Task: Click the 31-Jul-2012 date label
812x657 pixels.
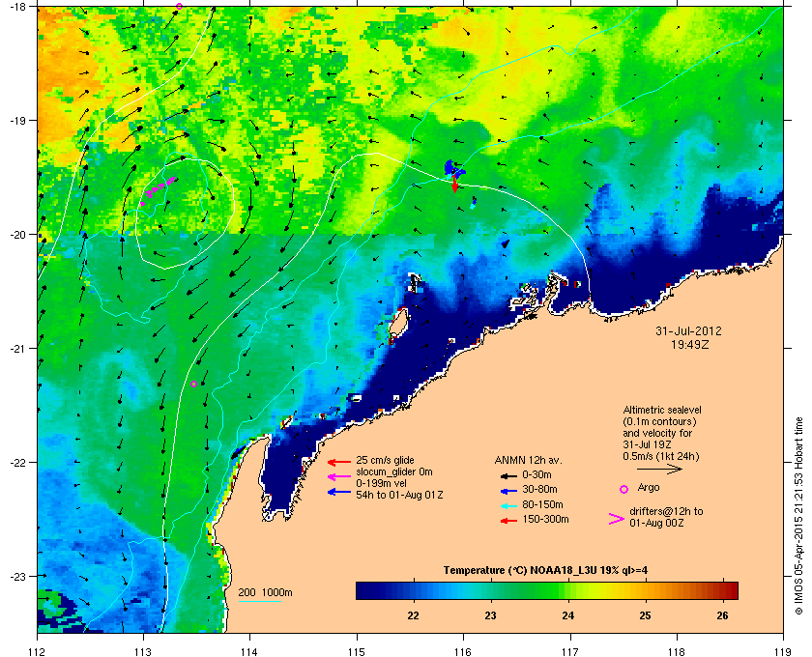Action: pos(688,330)
